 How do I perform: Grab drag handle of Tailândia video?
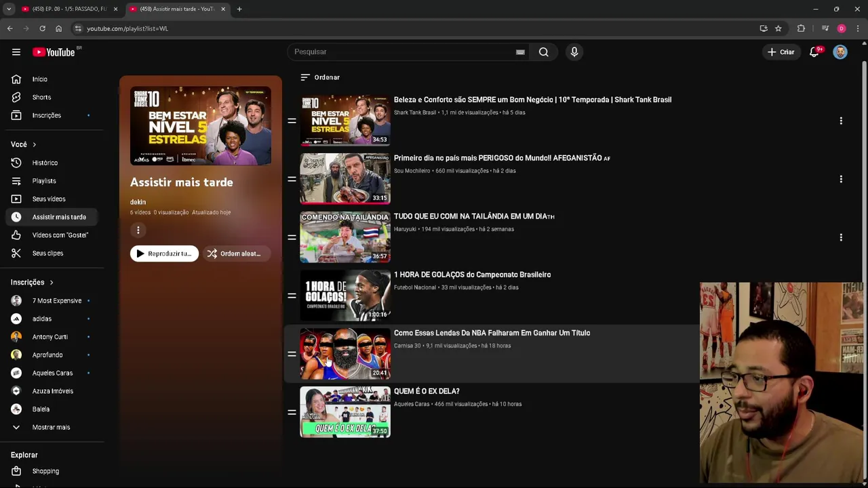292,237
